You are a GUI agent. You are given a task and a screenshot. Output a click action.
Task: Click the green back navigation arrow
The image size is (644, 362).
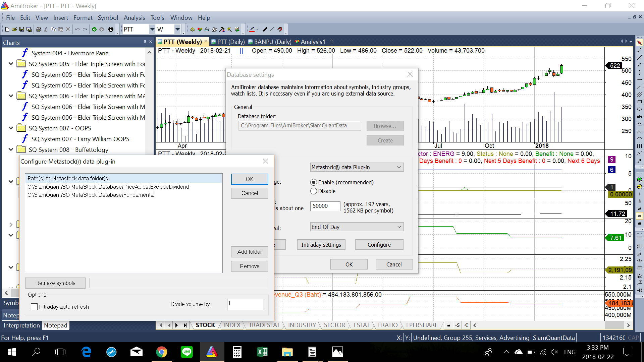94,29
